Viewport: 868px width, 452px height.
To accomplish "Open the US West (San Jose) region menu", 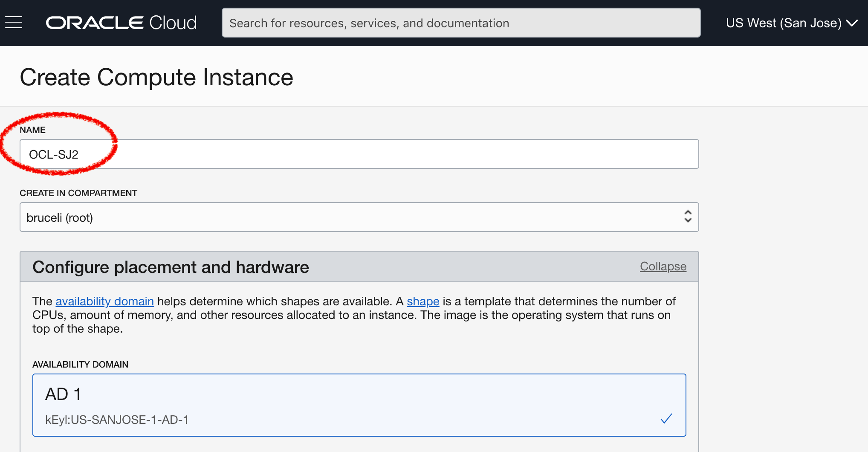I will pyautogui.click(x=792, y=23).
